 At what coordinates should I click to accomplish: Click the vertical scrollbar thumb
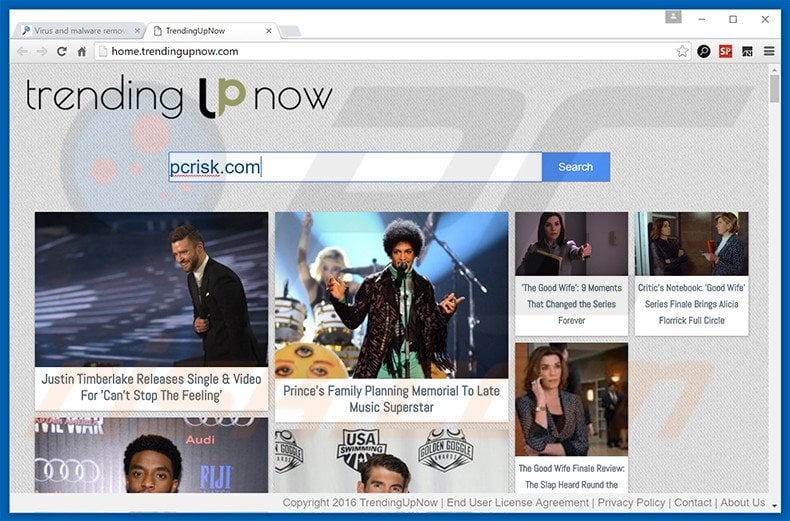[x=774, y=88]
